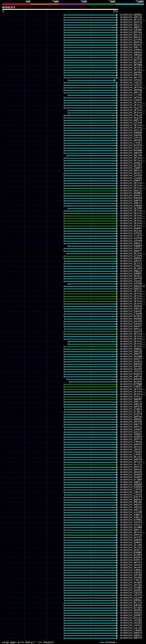The width and height of the screenshot is (146, 644).
Task: Click the UniRef100_Q9D2G2-2 label
Action: point(132,286)
